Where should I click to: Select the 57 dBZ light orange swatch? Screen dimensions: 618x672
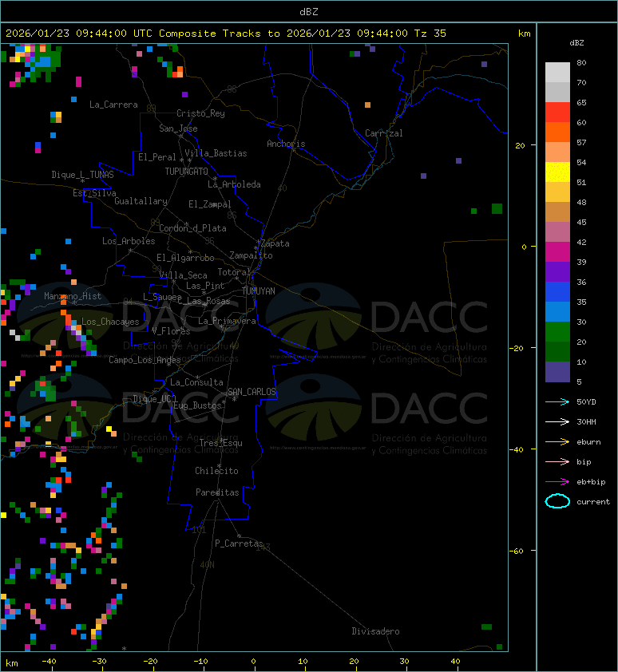pyautogui.click(x=557, y=152)
